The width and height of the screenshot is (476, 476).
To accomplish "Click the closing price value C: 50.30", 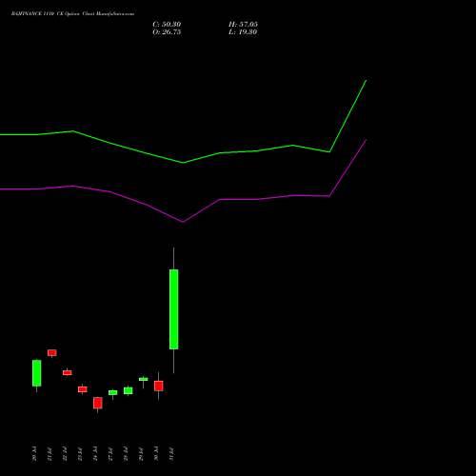I will (167, 25).
